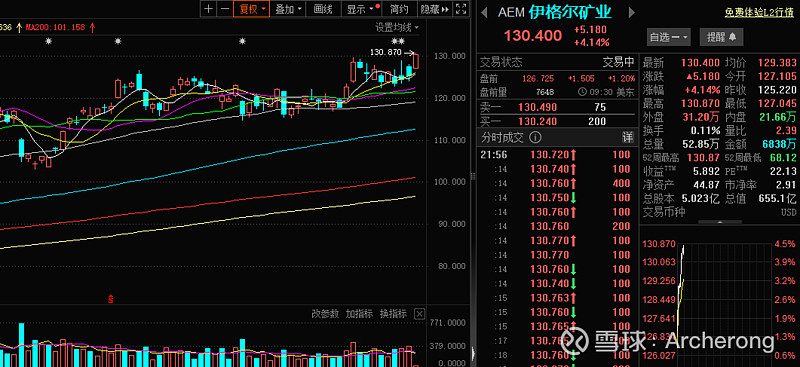The height and width of the screenshot is (367, 800).
Task: Toggle 简约 simple view mode
Action: pyautogui.click(x=399, y=9)
